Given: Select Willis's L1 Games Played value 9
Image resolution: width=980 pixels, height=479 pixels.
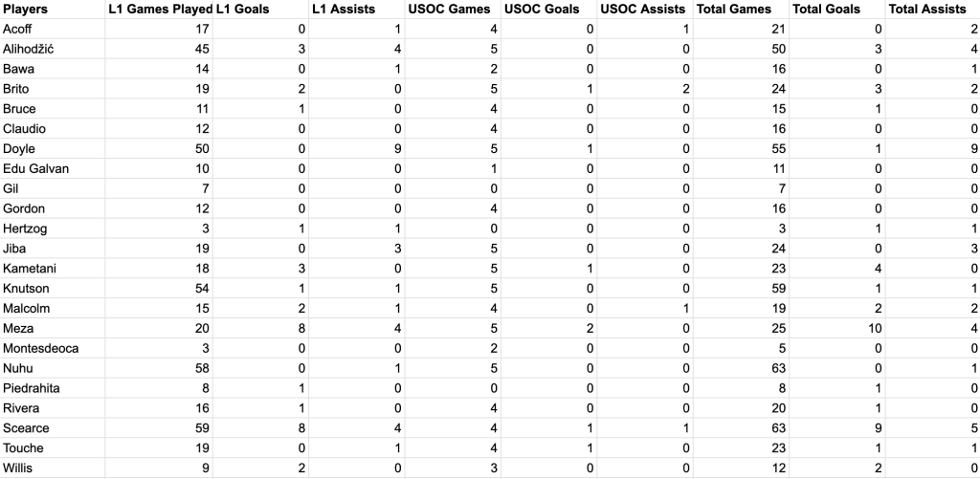Looking at the screenshot, I should click(206, 468).
